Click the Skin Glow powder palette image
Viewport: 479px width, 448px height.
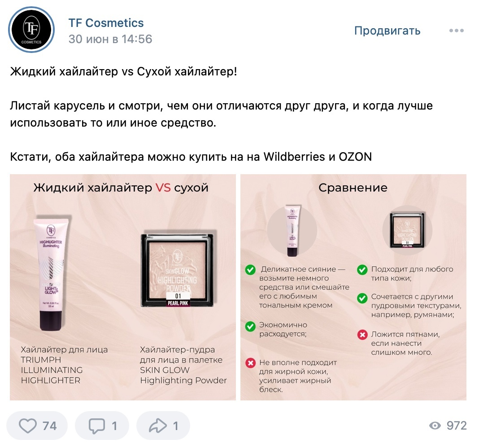177,270
